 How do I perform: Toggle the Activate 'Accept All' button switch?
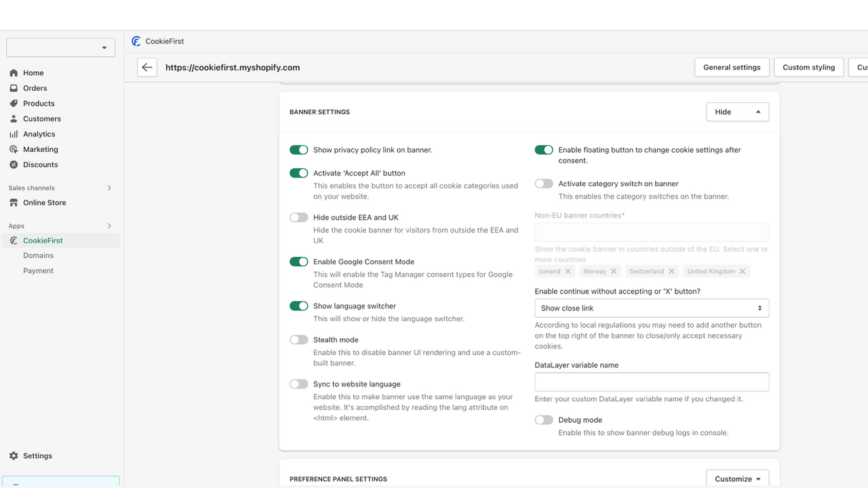click(x=299, y=173)
